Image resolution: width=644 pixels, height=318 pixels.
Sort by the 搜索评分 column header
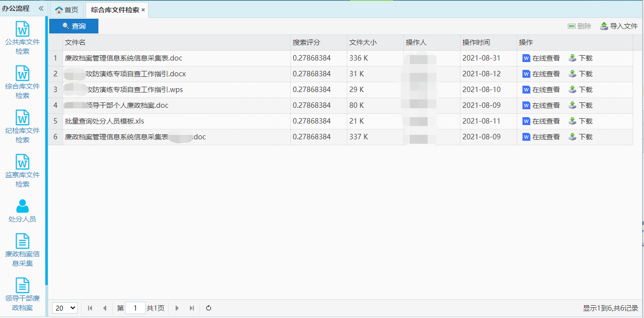(x=306, y=43)
